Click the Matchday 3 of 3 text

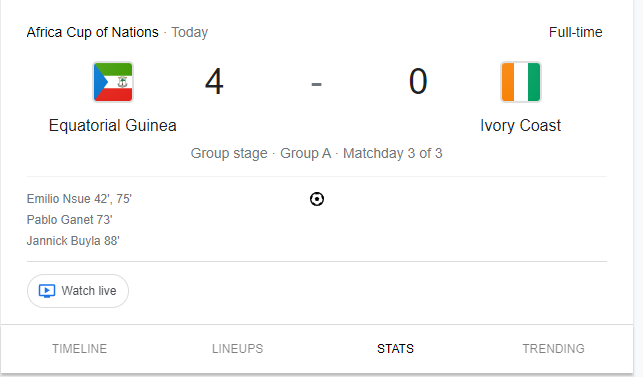[x=393, y=153]
